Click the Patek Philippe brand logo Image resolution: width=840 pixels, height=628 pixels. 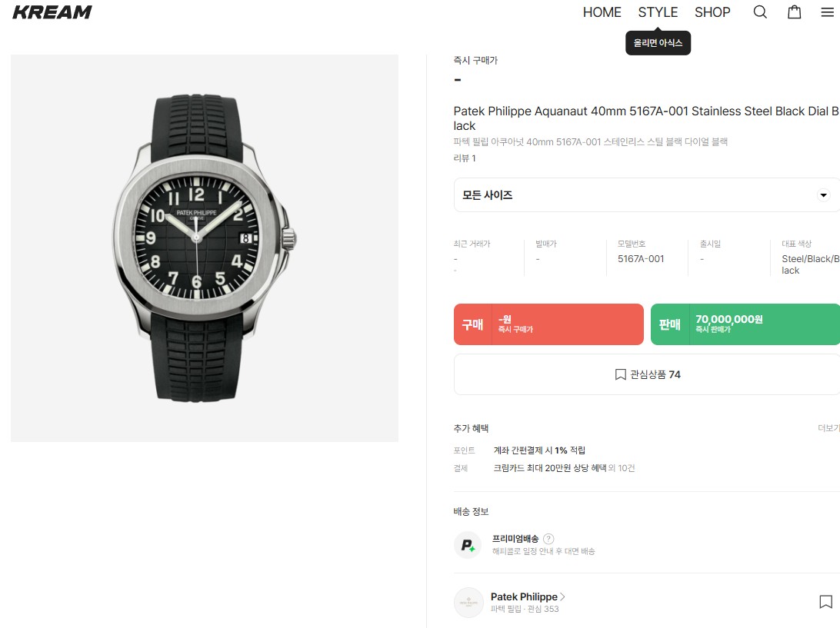(x=468, y=602)
